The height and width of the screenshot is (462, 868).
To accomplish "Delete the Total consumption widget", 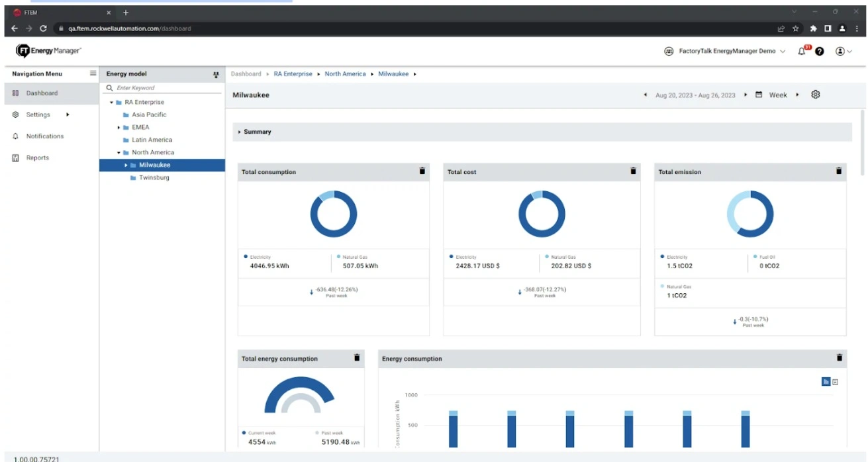I will pyautogui.click(x=422, y=171).
